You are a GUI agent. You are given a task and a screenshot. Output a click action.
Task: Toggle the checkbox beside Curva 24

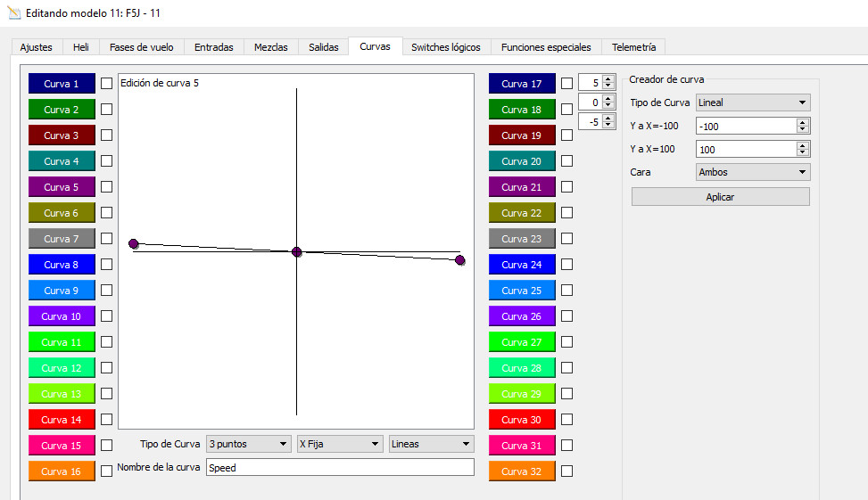567,265
